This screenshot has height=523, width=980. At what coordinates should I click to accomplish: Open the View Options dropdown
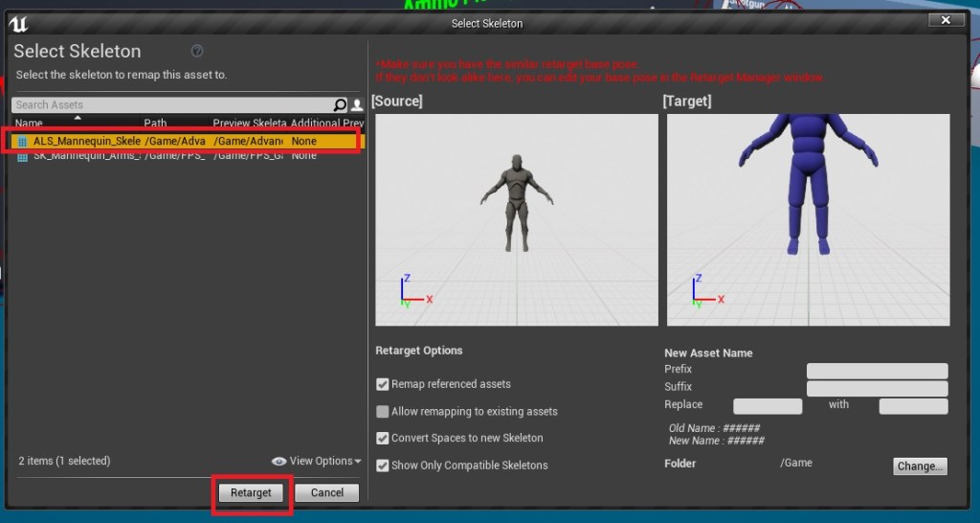click(x=317, y=461)
